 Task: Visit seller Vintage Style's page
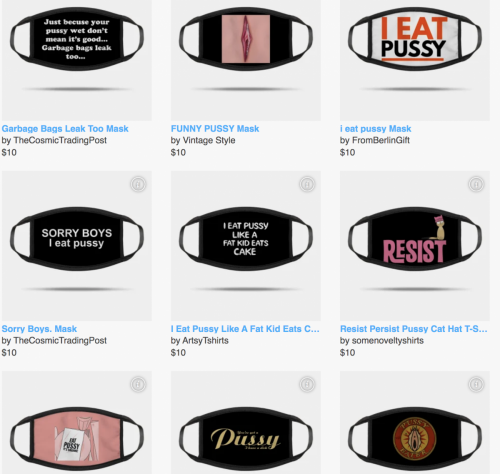click(209, 140)
